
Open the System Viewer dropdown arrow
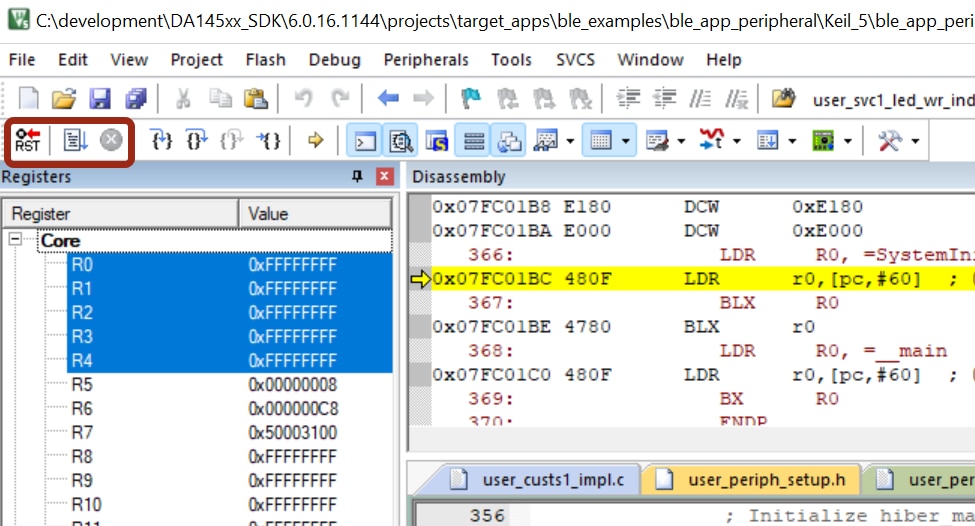click(x=848, y=141)
